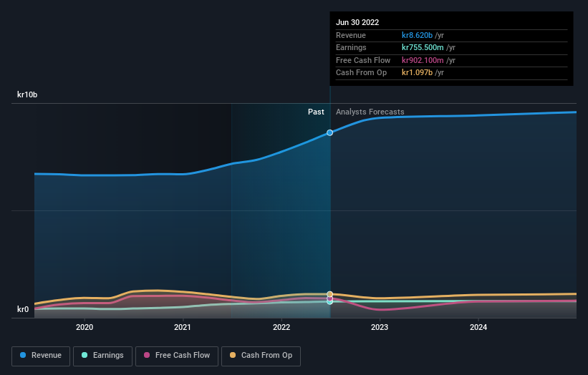Click the blue Revenue data point marker

click(329, 132)
